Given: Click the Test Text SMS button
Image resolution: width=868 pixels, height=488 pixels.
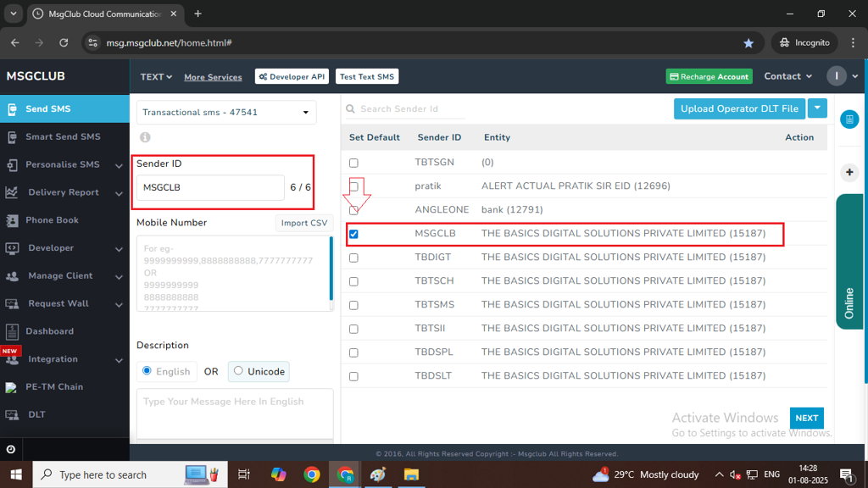Looking at the screenshot, I should click(367, 76).
